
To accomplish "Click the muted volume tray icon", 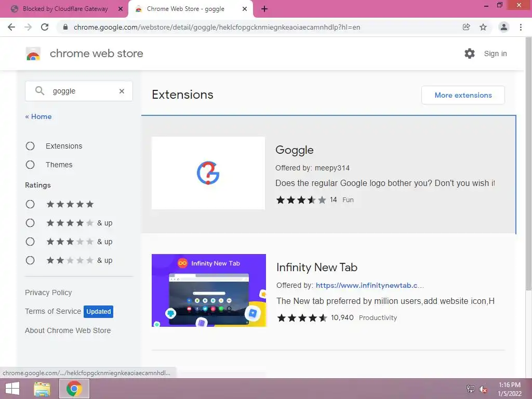I will point(483,389).
